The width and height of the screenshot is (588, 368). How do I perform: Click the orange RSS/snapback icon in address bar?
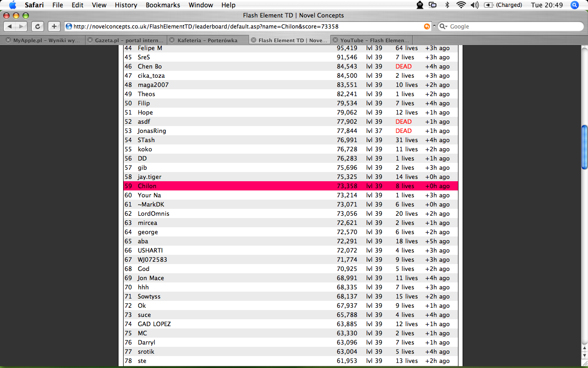click(427, 27)
